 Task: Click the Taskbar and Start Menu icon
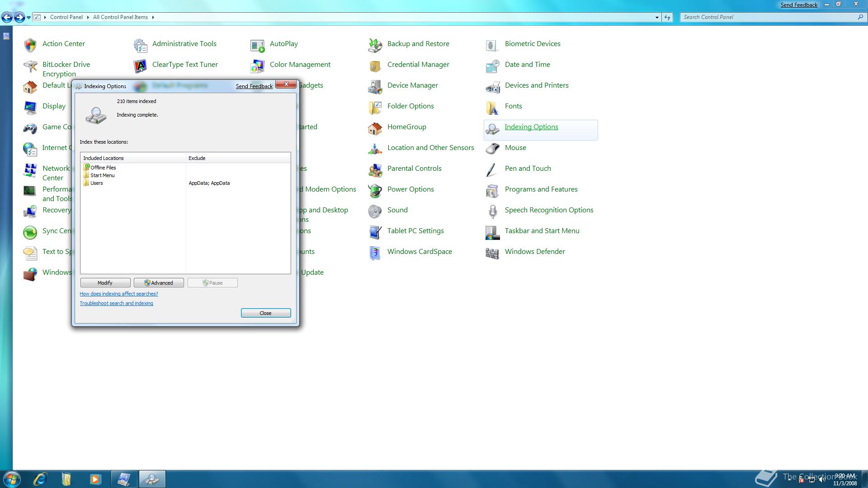[x=493, y=232]
